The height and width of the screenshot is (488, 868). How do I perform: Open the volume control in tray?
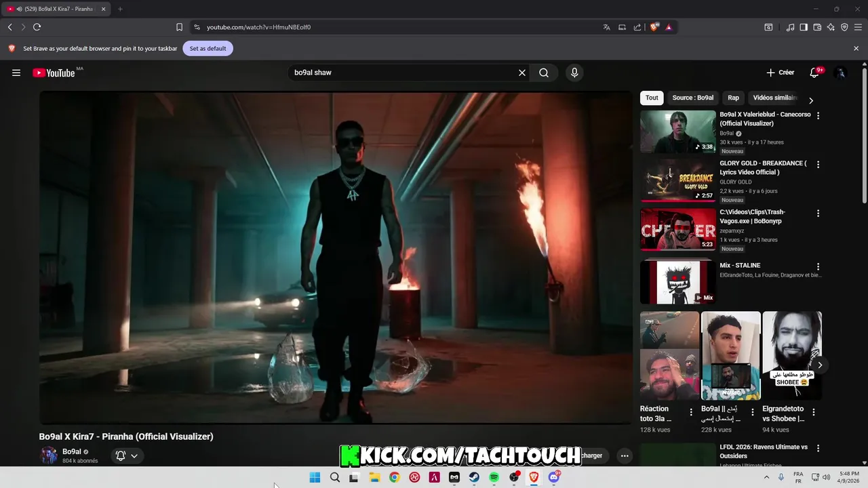point(826,477)
